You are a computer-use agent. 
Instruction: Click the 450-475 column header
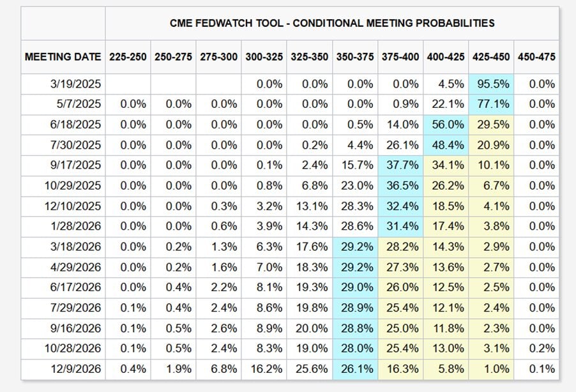click(x=536, y=57)
